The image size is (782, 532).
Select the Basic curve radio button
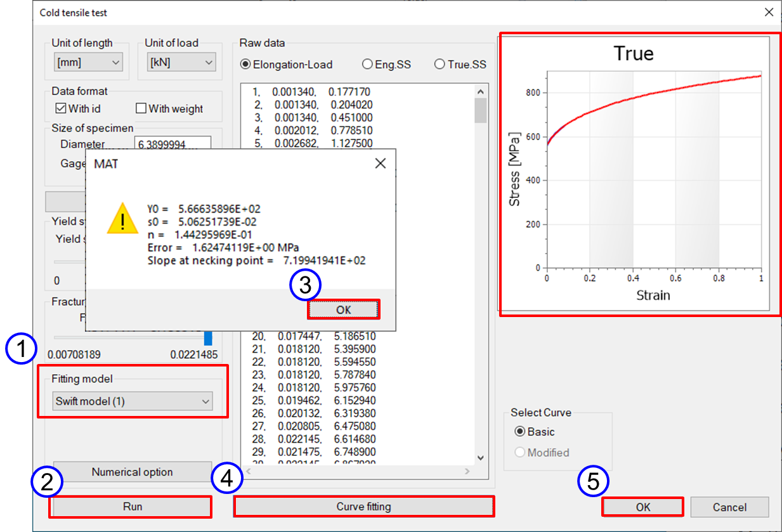520,432
